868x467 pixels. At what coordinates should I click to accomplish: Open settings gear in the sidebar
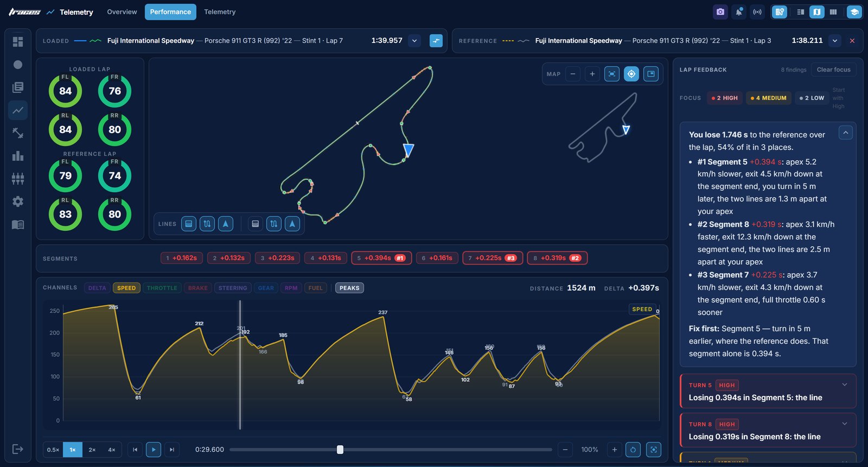click(18, 201)
